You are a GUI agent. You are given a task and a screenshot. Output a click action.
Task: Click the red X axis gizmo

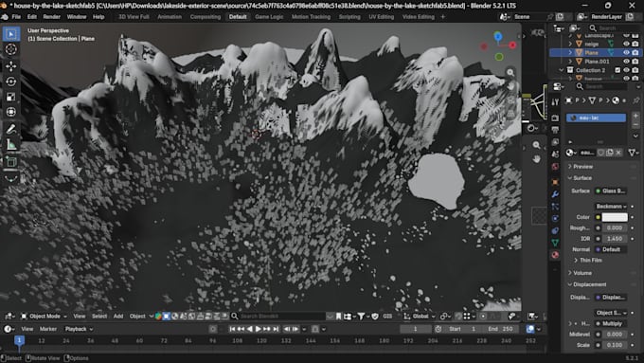512,45
